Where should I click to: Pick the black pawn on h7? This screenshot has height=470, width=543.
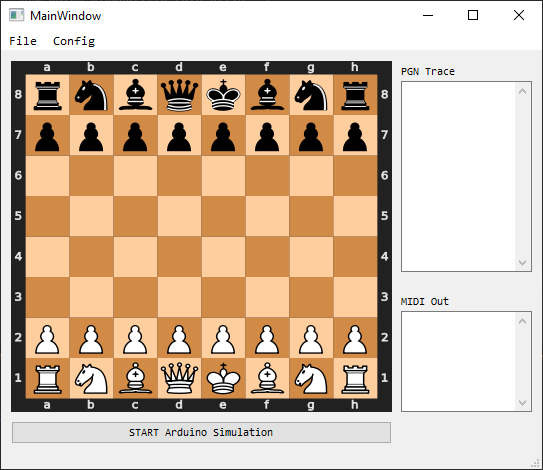pyautogui.click(x=355, y=137)
